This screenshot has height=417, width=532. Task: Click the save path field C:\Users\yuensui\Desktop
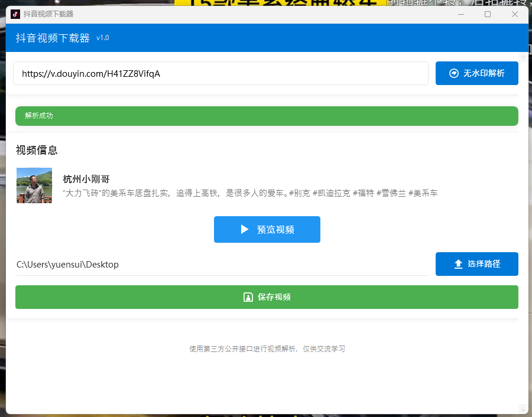[222, 265]
